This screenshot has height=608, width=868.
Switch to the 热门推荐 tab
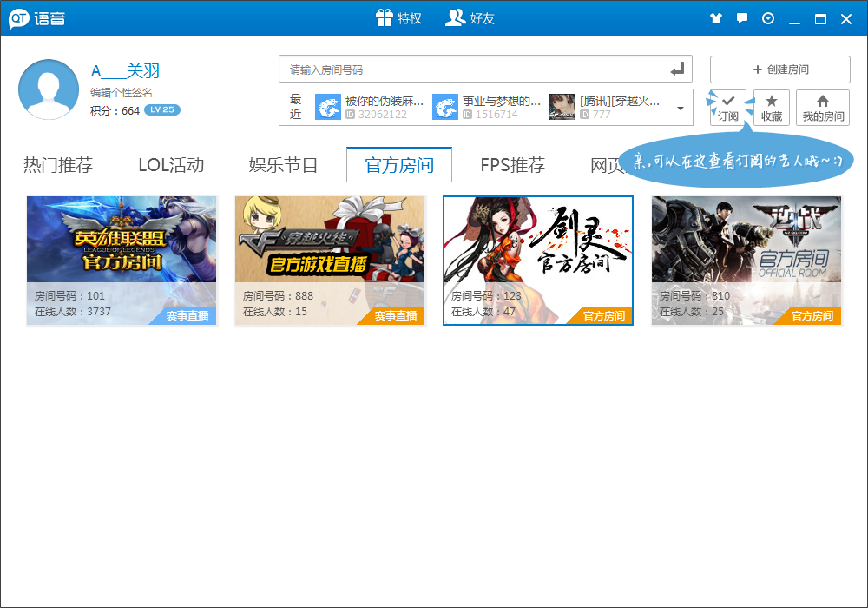[58, 165]
